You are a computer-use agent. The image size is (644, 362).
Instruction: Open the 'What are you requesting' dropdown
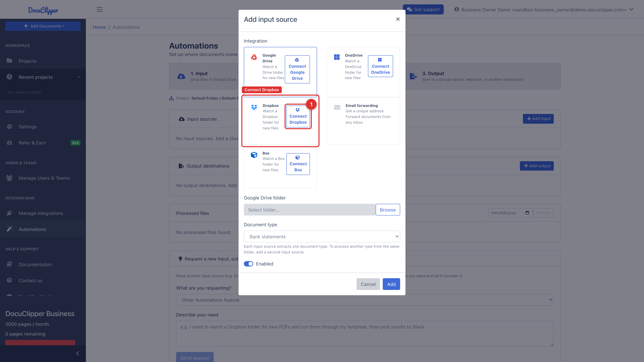(x=365, y=300)
